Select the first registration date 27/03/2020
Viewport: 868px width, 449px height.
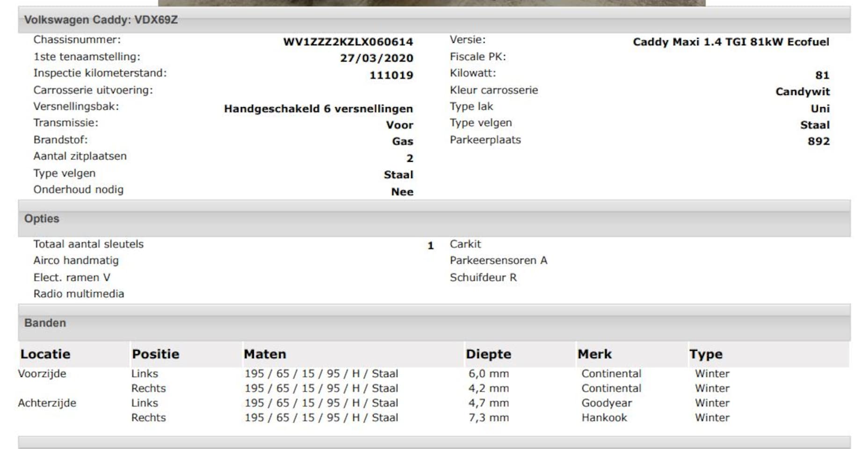coord(376,58)
